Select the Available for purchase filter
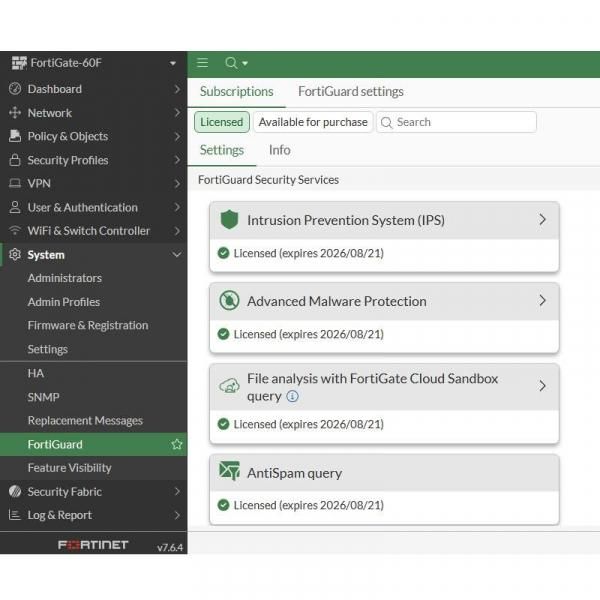600x600 pixels. pos(312,122)
